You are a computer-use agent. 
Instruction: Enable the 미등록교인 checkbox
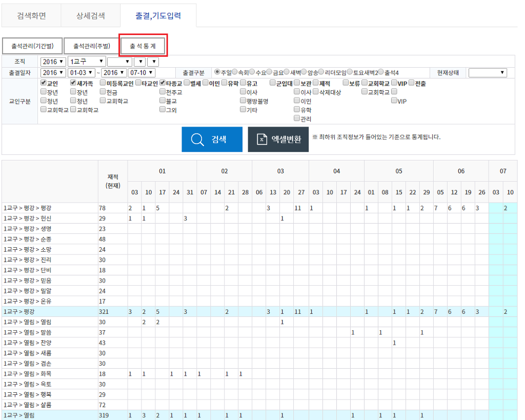tap(103, 83)
